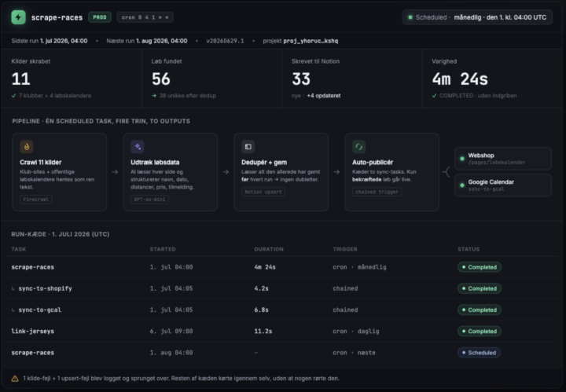Click the Skrevet til Notion value 33

pos(301,79)
